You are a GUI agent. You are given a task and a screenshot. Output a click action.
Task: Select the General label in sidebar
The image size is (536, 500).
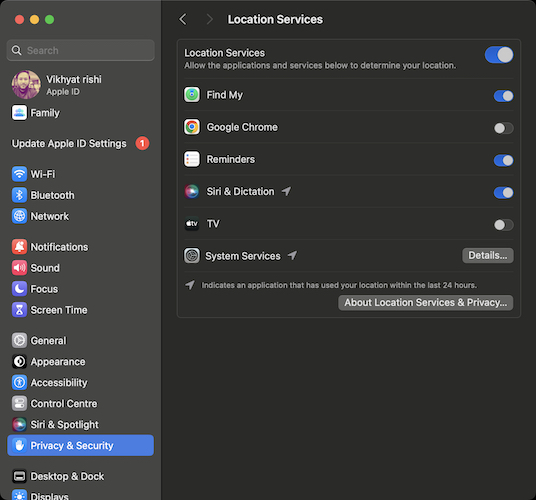pyautogui.click(x=48, y=341)
